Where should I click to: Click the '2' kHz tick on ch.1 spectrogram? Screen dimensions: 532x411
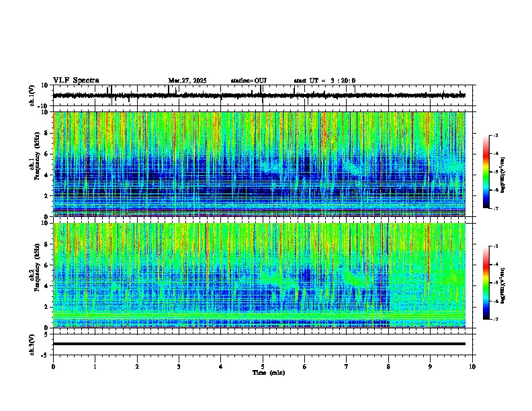coord(46,196)
